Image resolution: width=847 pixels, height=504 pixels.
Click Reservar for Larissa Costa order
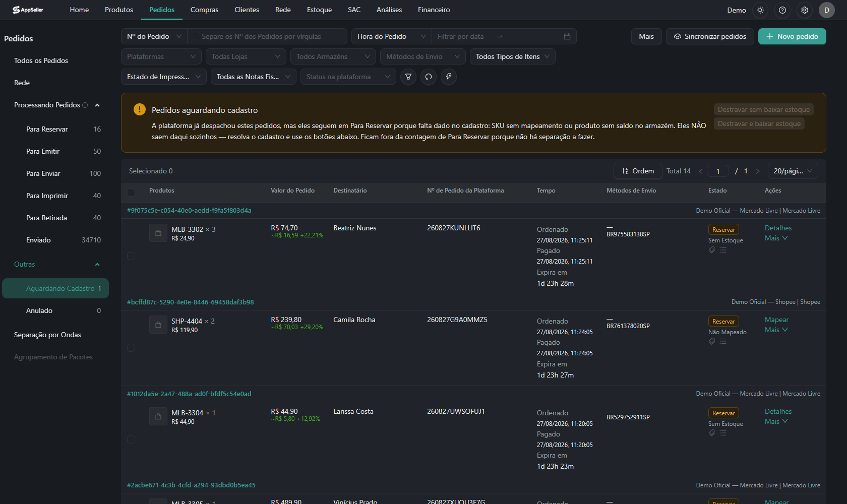(x=723, y=413)
